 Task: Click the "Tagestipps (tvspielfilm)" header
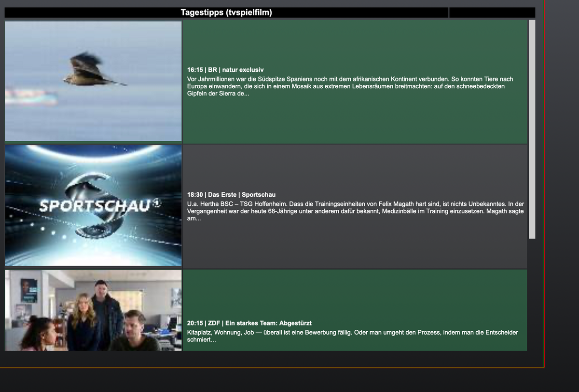(226, 13)
